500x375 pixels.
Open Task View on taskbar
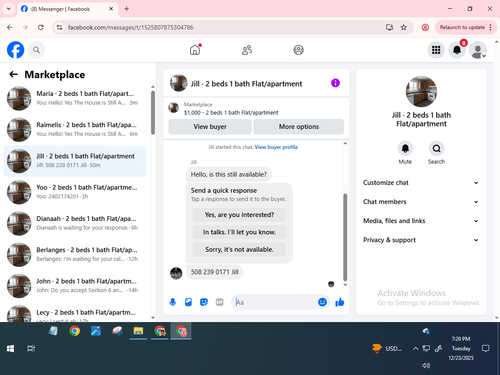(31, 349)
